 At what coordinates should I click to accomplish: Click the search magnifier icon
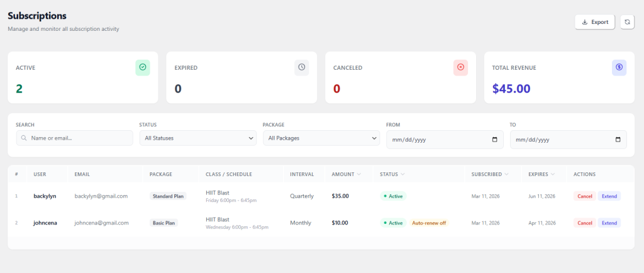click(x=24, y=138)
